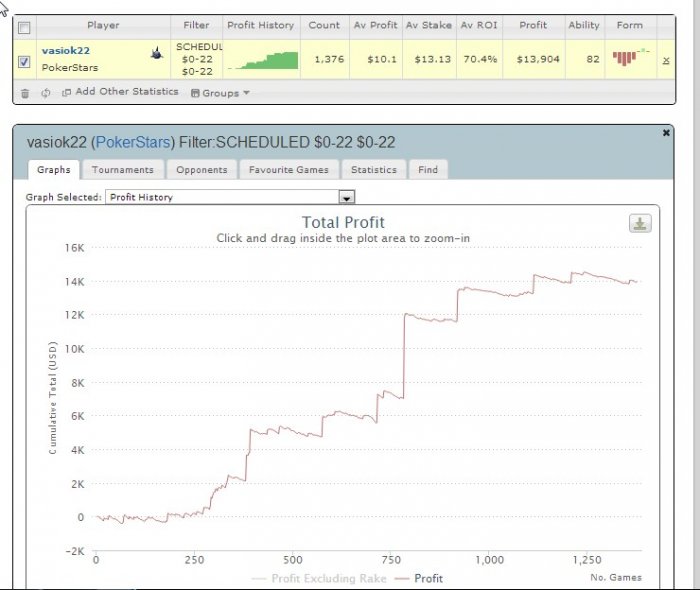Sort by the Av ROI column header
Viewport: 700px width, 590px height.
point(479,25)
